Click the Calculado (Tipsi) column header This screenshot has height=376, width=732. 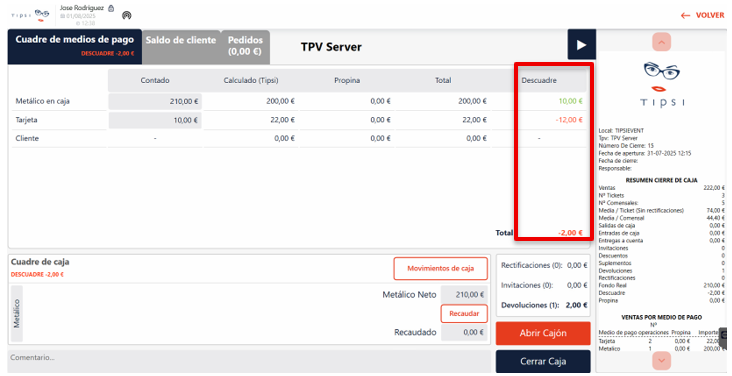tap(251, 80)
